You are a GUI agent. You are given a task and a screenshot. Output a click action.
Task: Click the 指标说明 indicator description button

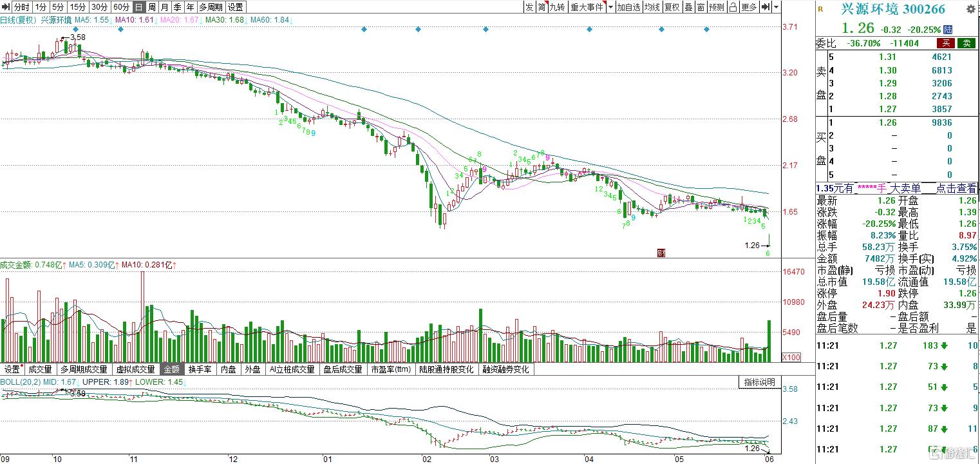[760, 382]
